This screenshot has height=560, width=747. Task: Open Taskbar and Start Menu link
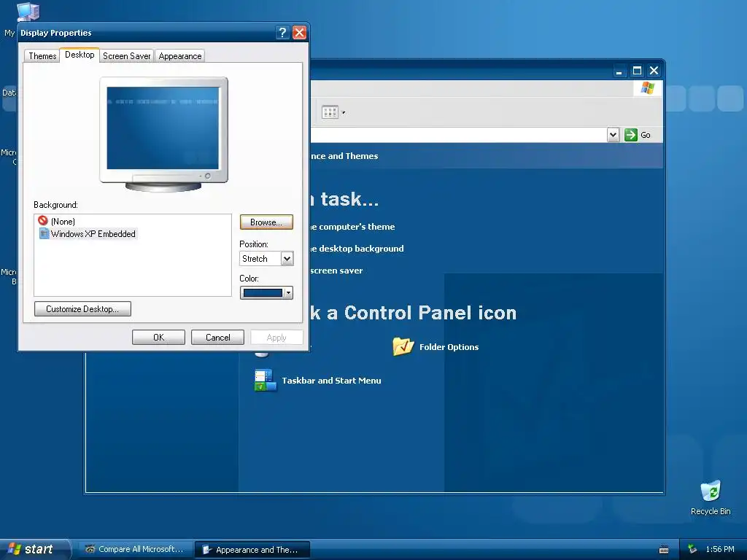(331, 381)
